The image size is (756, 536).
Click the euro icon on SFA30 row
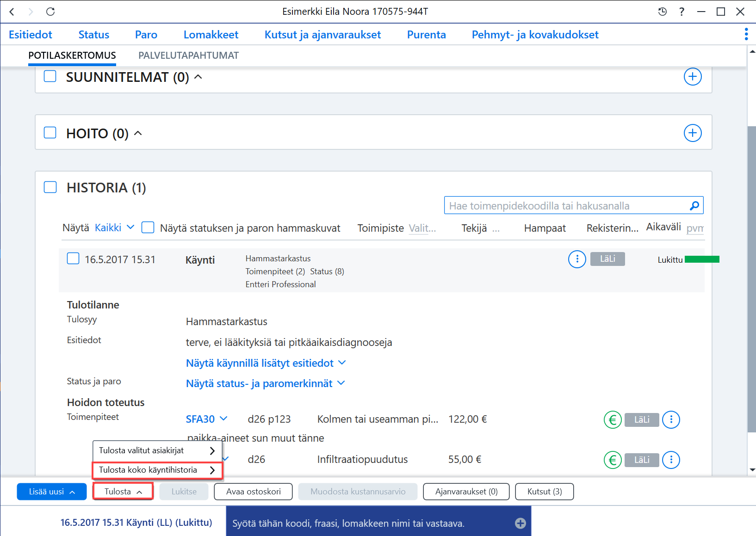point(613,420)
